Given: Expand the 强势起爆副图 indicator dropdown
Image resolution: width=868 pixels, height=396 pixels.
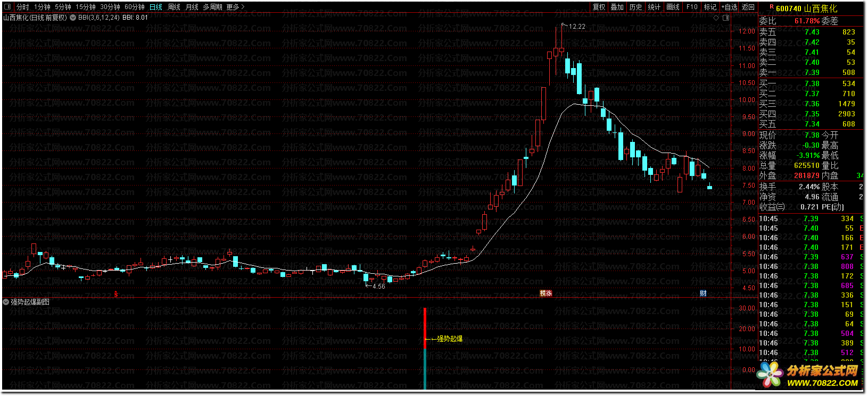Looking at the screenshot, I should pos(6,302).
